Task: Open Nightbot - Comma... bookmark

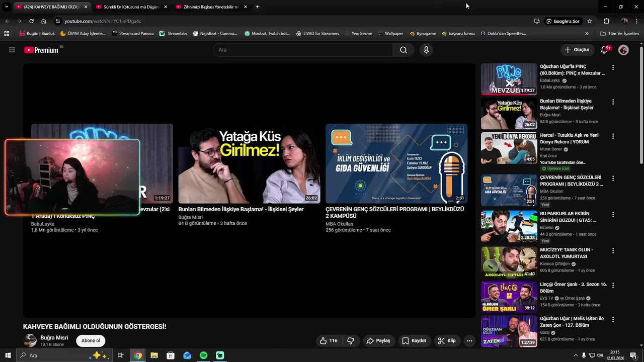Action: 215,34
